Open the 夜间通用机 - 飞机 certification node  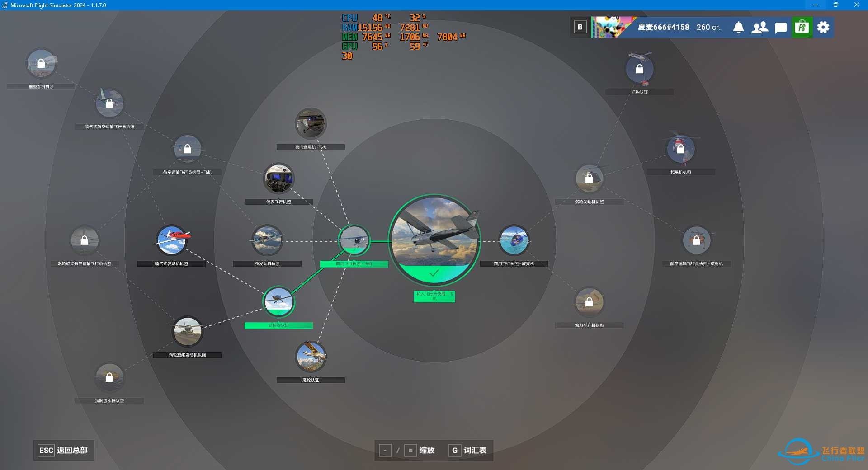311,123
